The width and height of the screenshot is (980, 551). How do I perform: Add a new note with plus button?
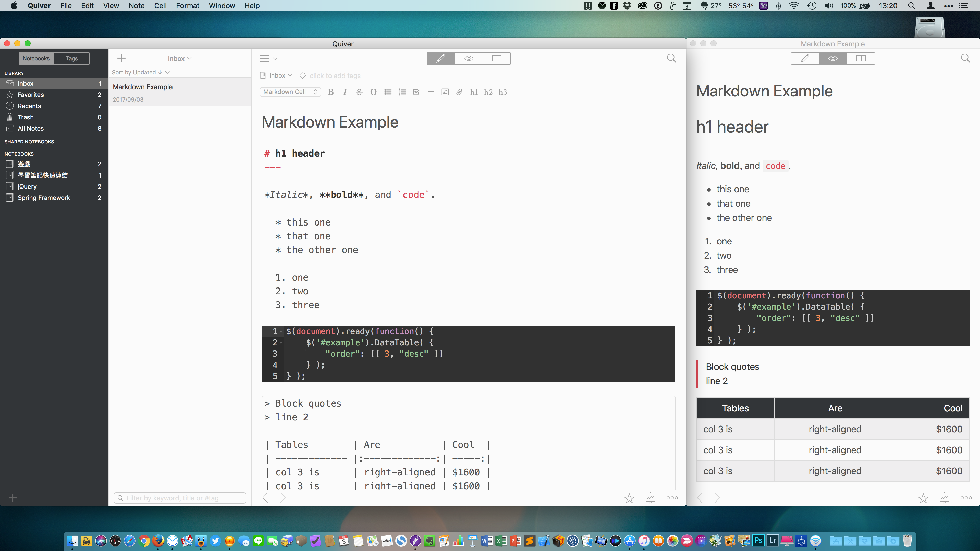(121, 58)
